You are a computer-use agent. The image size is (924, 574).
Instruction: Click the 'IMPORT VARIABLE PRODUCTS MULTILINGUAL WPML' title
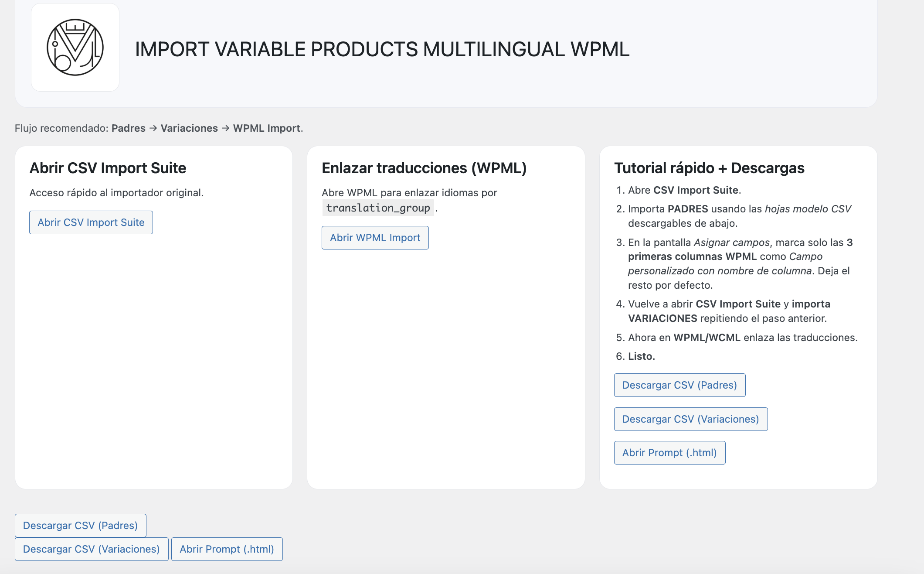coord(382,49)
